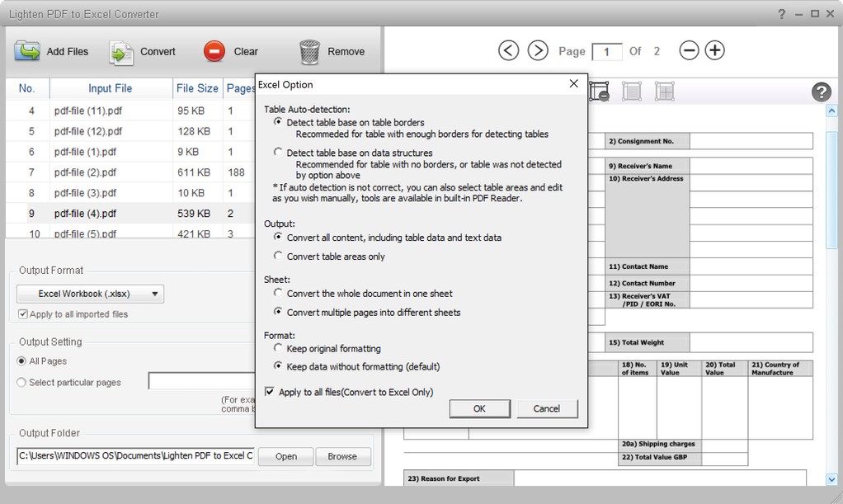Close the Excel Option dialog

click(573, 84)
